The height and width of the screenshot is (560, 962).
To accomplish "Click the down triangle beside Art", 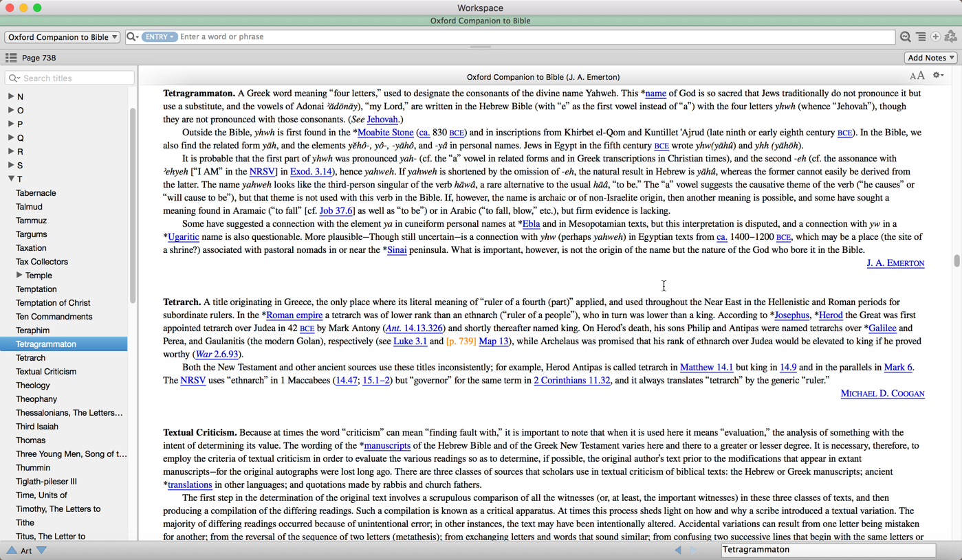I will click(x=41, y=550).
